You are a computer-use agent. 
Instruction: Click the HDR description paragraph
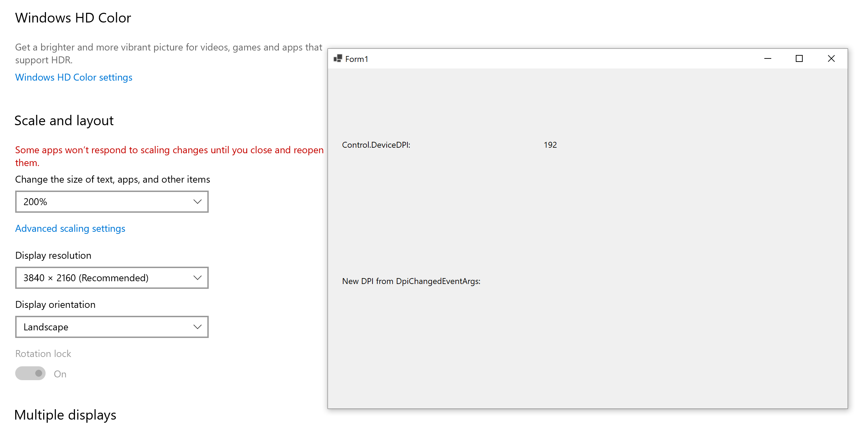click(169, 54)
